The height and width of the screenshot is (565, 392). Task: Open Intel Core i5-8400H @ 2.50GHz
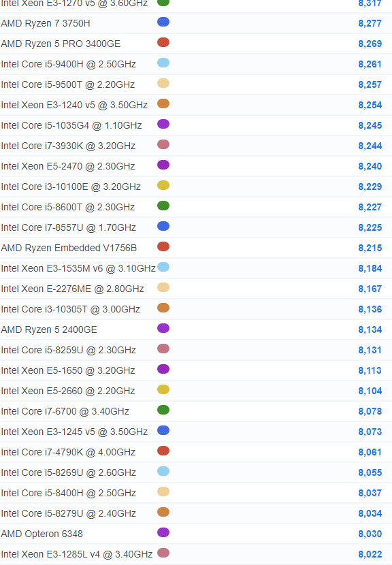click(69, 493)
